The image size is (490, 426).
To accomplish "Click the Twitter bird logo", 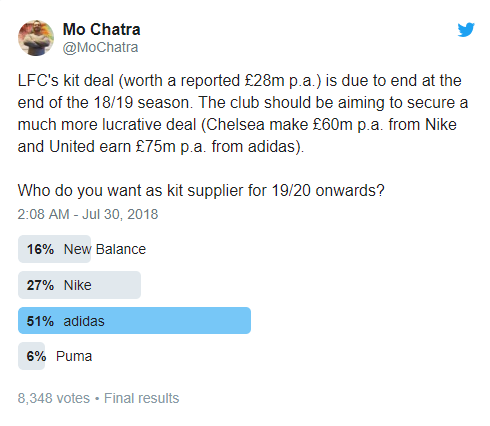I will click(466, 30).
